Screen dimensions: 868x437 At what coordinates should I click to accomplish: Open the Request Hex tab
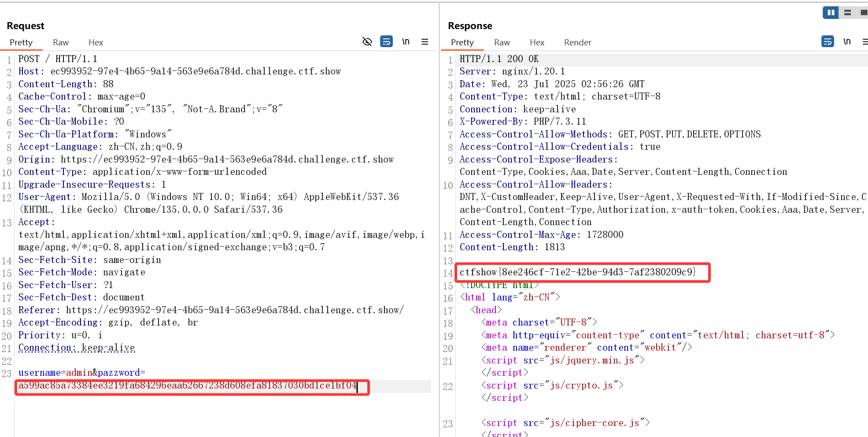pyautogui.click(x=96, y=42)
